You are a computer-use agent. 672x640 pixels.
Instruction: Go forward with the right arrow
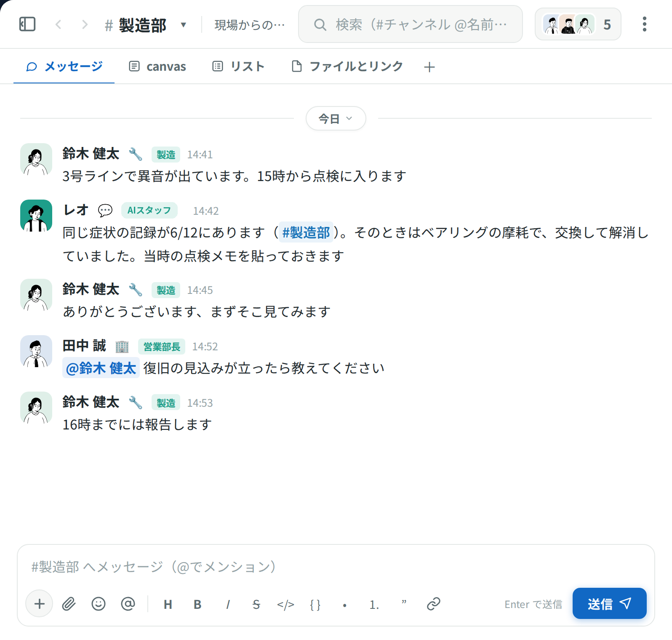tap(85, 24)
